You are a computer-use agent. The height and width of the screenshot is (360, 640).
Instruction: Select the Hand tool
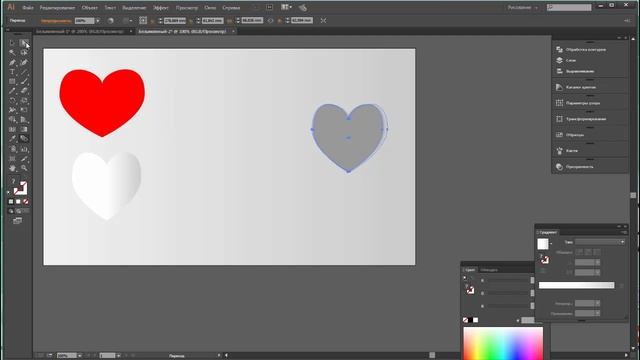pos(12,168)
